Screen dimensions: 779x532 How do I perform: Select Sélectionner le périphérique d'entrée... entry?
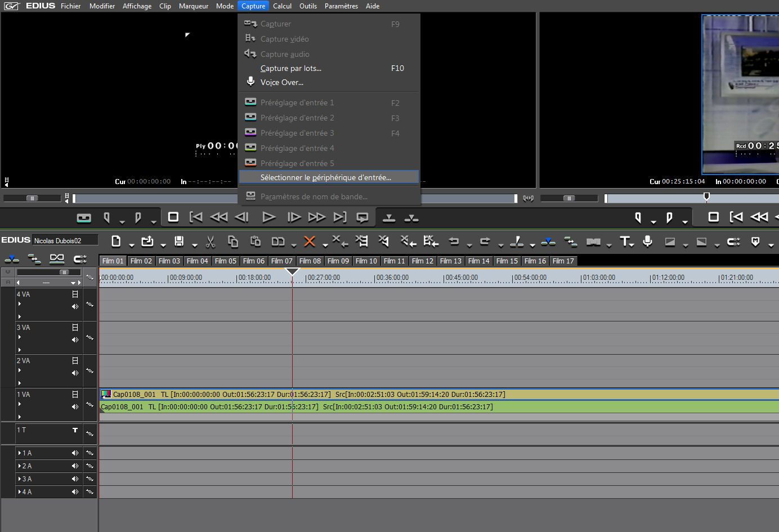(329, 177)
